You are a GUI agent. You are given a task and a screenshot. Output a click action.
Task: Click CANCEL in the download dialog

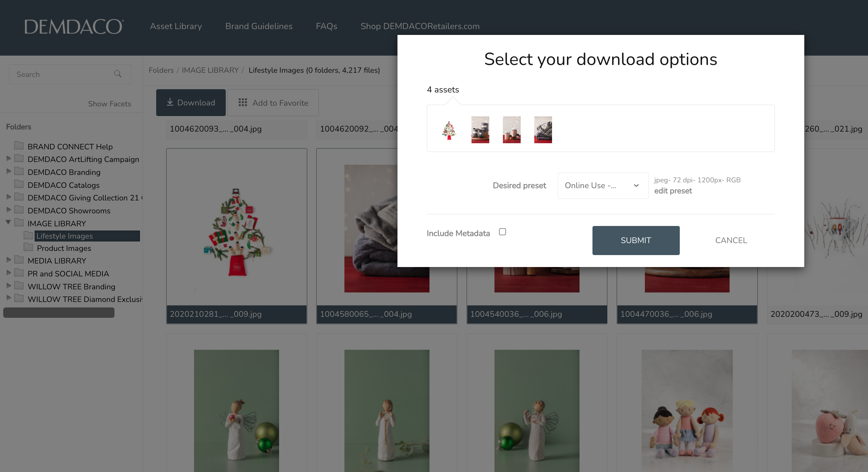coord(731,241)
